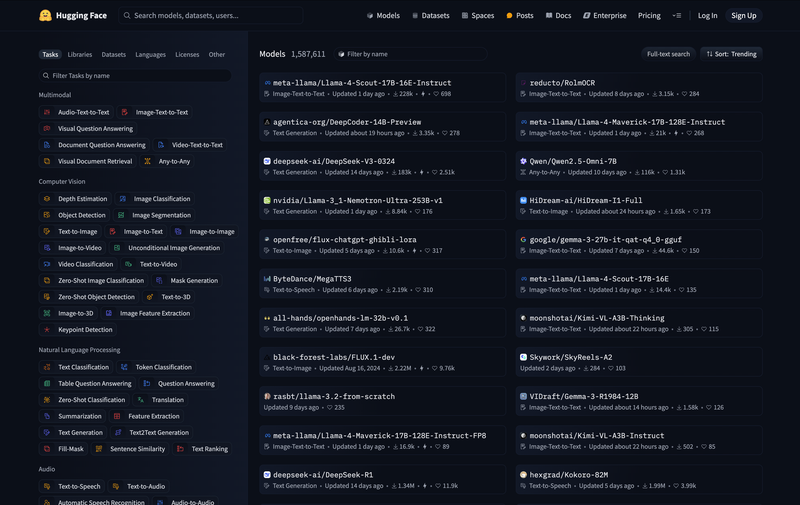Viewport: 800px width, 505px height.
Task: Open moonshotai/Kimi-VL-A3B-Thinking model
Action: pos(639,323)
